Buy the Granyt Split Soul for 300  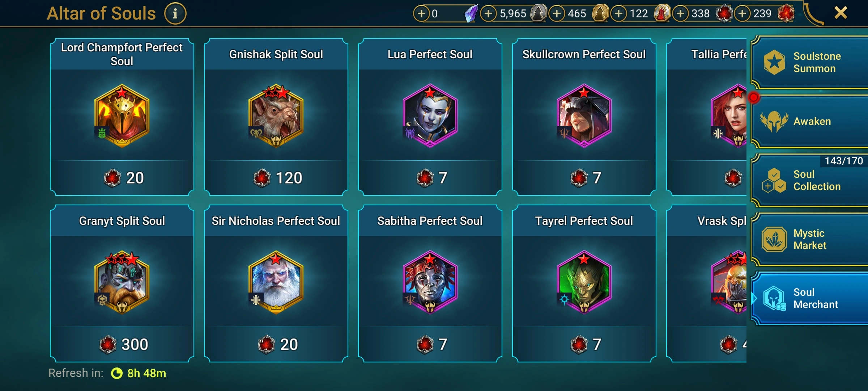122,344
